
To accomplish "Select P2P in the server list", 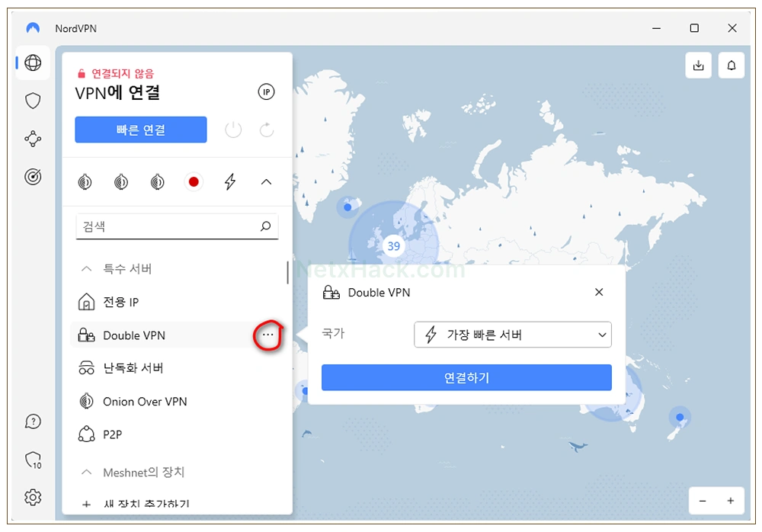I will [175, 434].
